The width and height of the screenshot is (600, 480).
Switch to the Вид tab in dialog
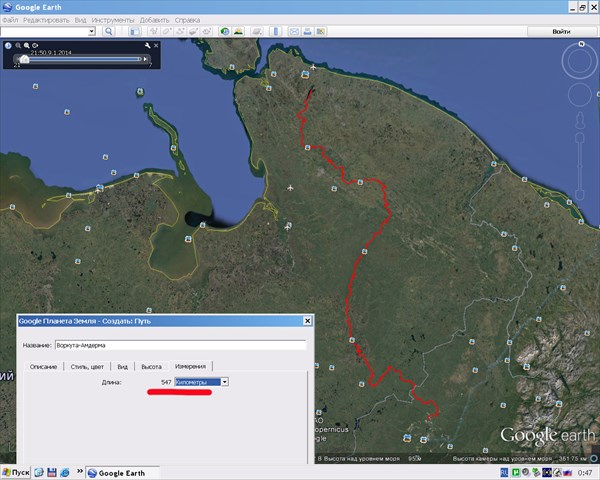click(122, 367)
